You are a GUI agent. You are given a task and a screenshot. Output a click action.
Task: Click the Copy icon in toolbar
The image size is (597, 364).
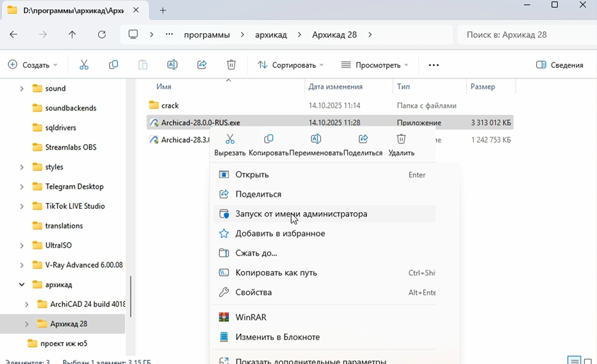click(114, 65)
